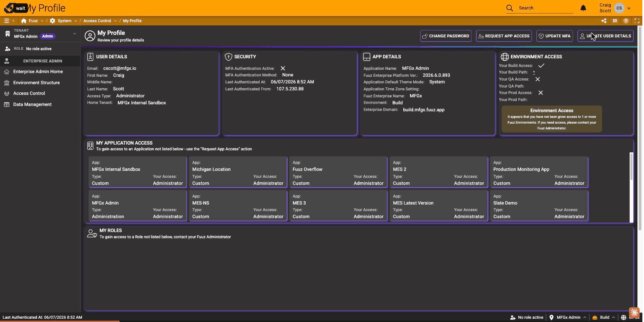The width and height of the screenshot is (644, 322).
Task: Open Access Control in sidebar
Action: tap(40, 93)
